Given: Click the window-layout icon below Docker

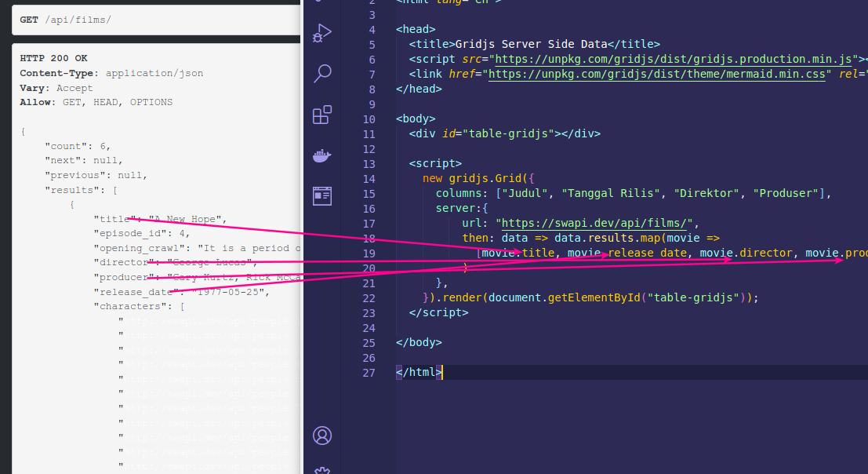Looking at the screenshot, I should 321,195.
